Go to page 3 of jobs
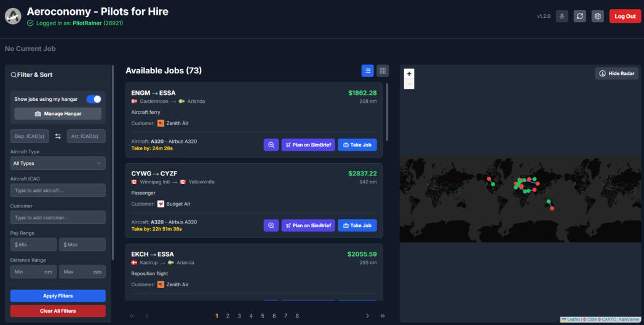 point(239,316)
